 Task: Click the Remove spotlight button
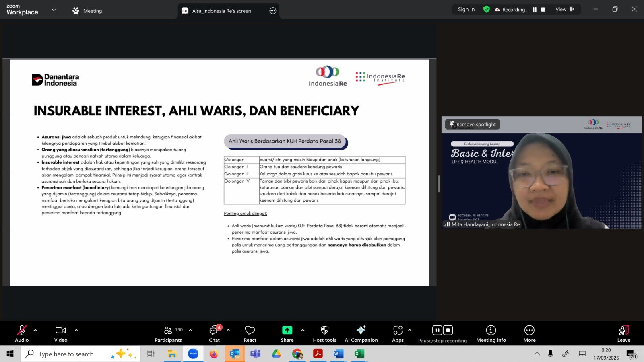[x=473, y=125]
